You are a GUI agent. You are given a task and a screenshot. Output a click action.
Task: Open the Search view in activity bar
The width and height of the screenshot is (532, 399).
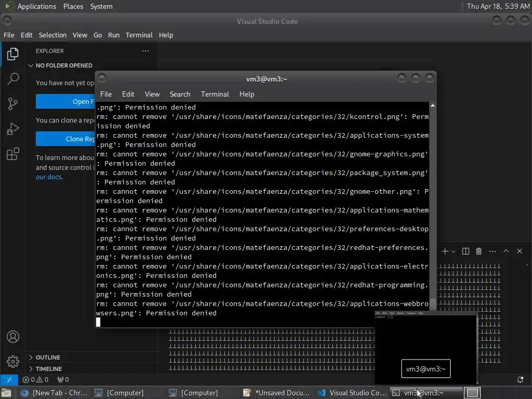[x=13, y=79]
